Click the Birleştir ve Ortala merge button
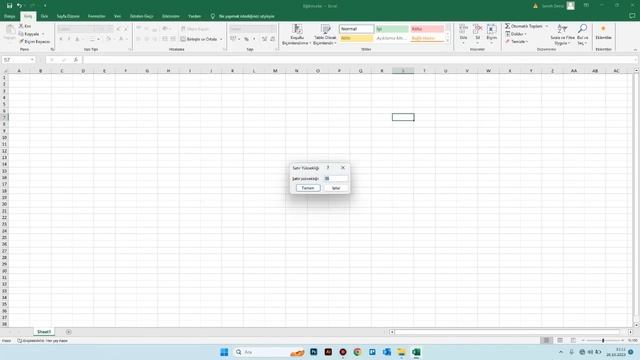 (199, 39)
